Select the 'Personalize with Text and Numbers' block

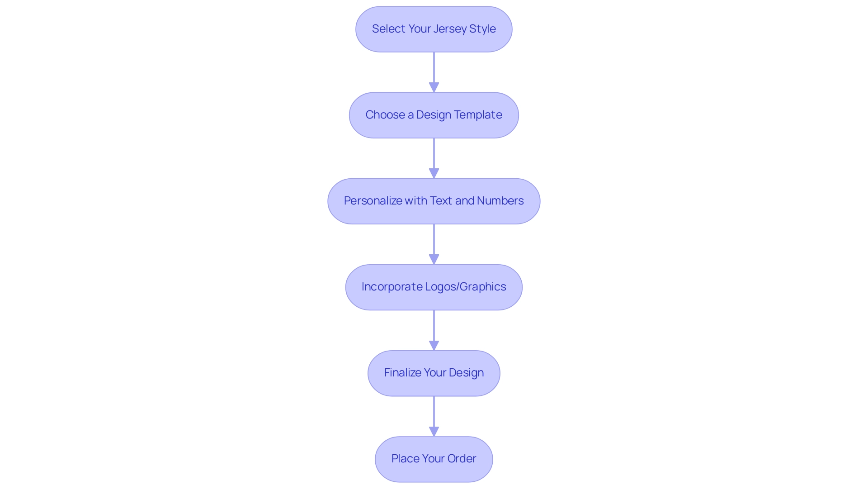(x=434, y=200)
